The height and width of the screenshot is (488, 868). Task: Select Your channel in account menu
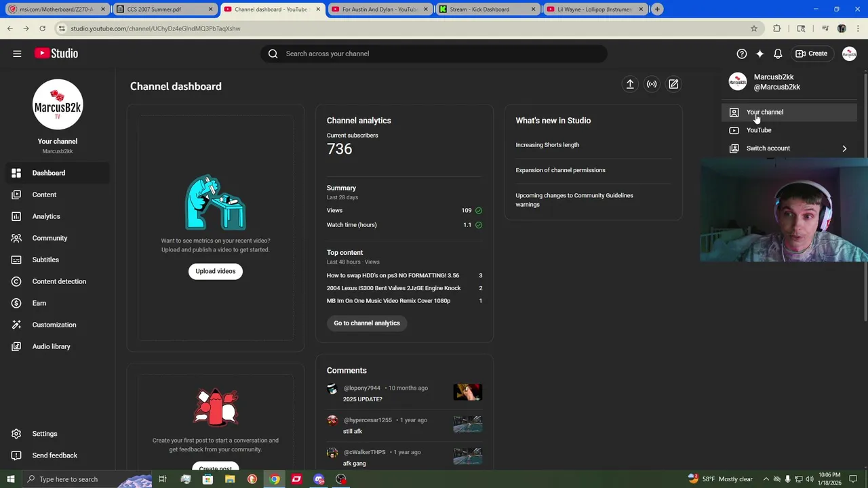pyautogui.click(x=790, y=112)
